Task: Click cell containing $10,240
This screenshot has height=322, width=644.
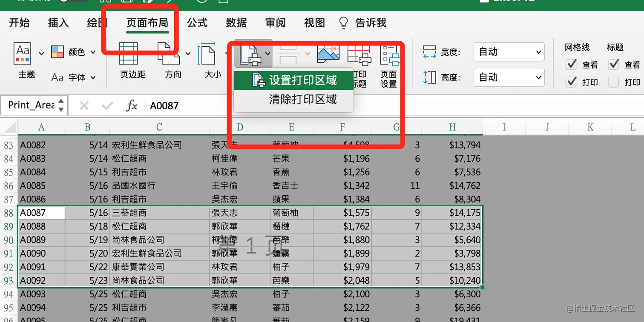Action: pos(452,281)
